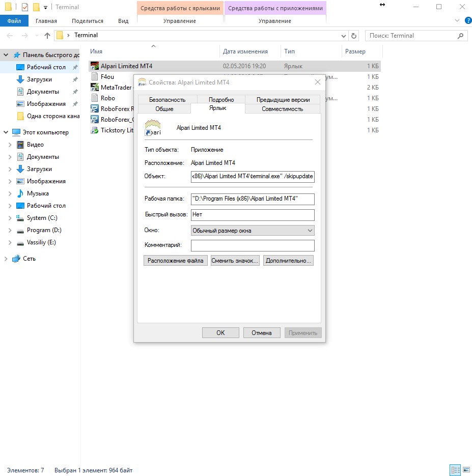Click the Объект target path field

253,176
